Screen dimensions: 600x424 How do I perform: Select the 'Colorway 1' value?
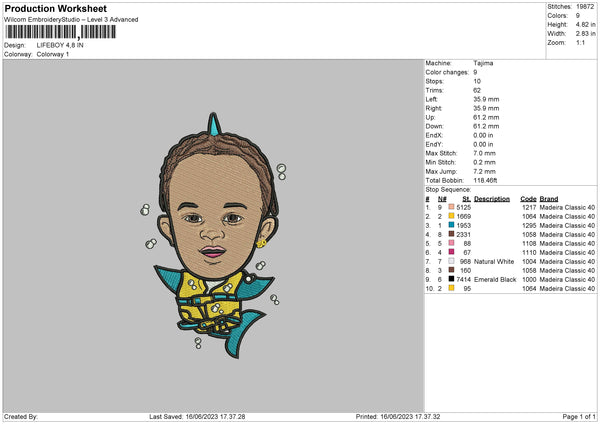click(52, 54)
